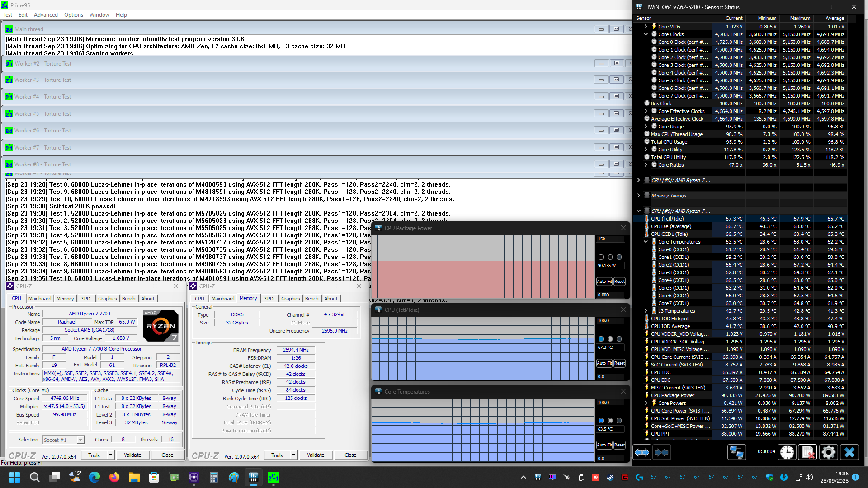The width and height of the screenshot is (868, 488).
Task: Open Prime95 Options menu
Action: (74, 15)
